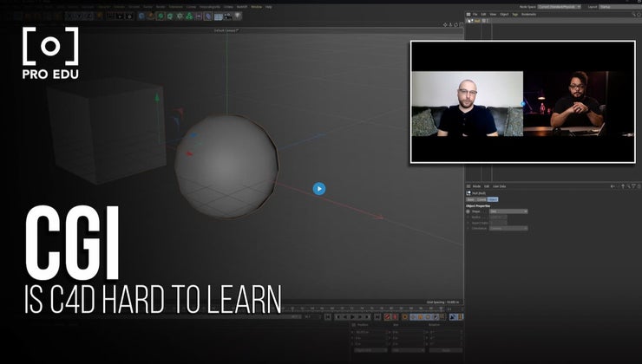Open Tags menu in Object Manager
642x364 pixels.
(x=515, y=15)
